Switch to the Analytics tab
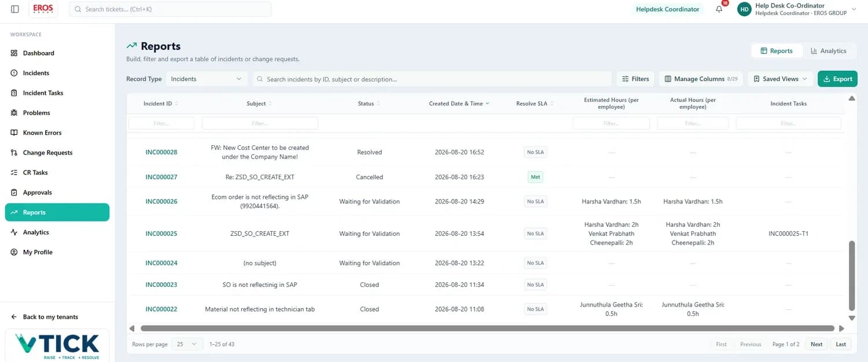868x362 pixels. [828, 51]
